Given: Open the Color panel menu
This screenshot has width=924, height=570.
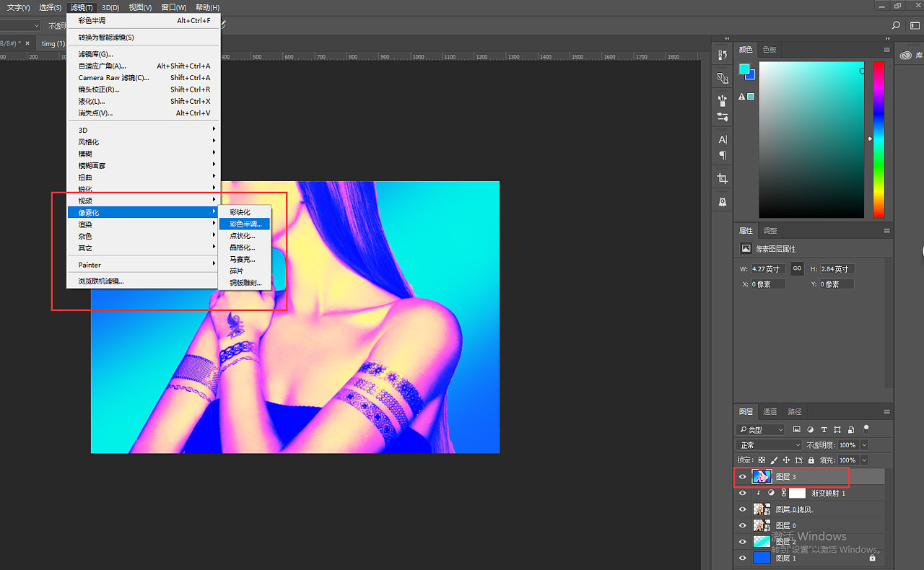Looking at the screenshot, I should point(886,49).
